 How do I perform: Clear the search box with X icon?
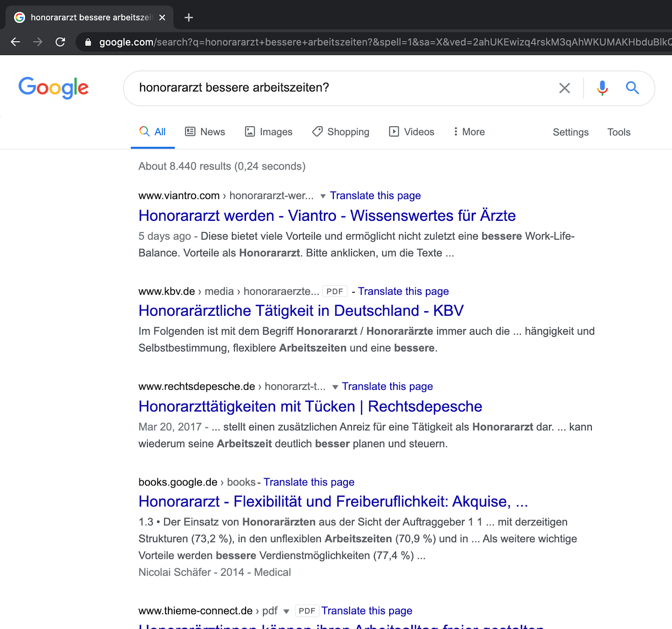[x=564, y=88]
